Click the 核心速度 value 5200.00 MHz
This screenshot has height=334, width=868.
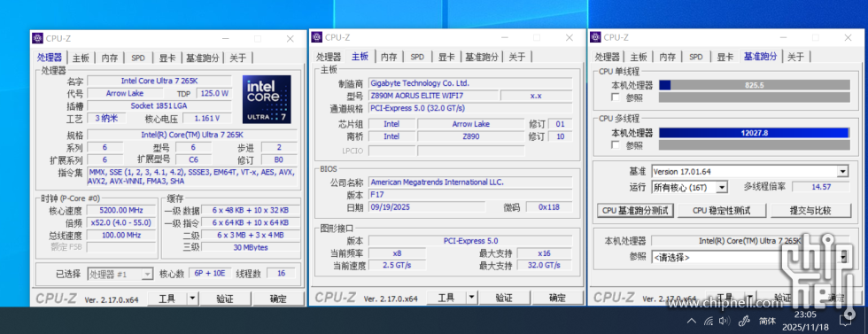click(120, 211)
